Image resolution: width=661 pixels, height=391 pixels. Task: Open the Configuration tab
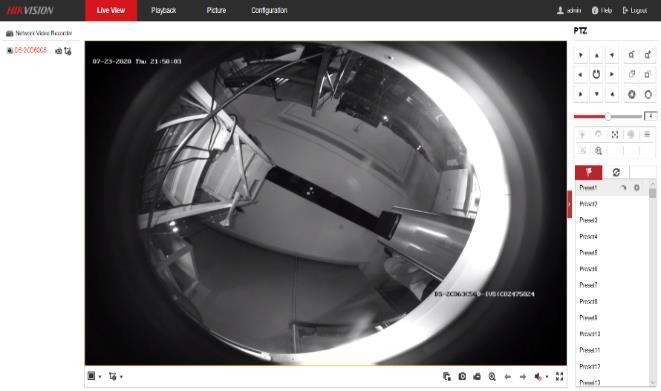pos(269,10)
